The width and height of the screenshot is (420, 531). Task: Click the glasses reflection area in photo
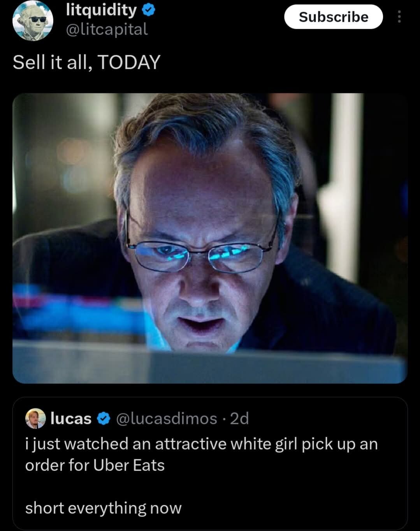click(199, 255)
